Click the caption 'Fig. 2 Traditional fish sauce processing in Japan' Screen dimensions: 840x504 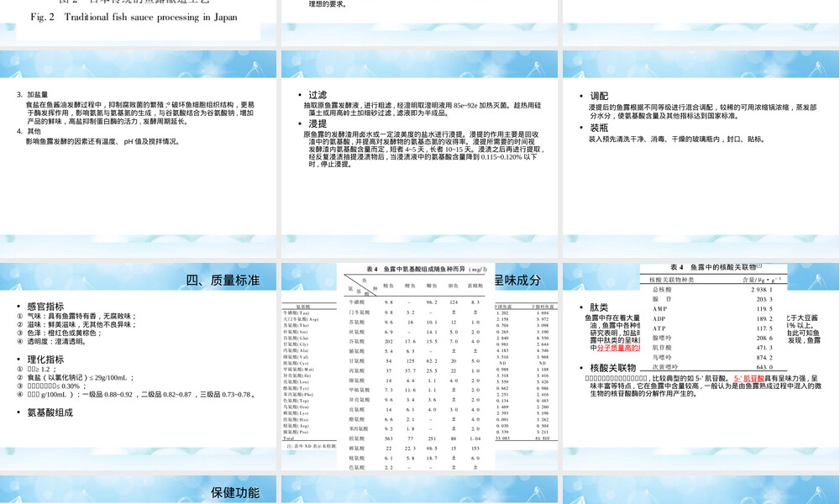(134, 17)
